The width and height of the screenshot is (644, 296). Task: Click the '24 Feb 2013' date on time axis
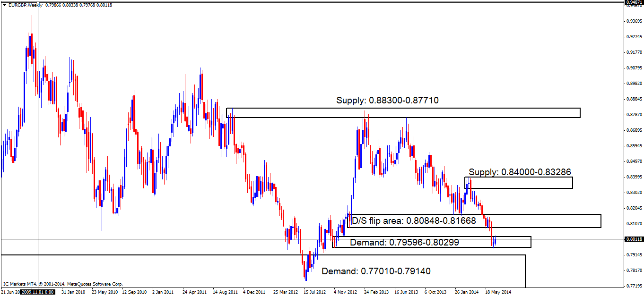click(376, 292)
